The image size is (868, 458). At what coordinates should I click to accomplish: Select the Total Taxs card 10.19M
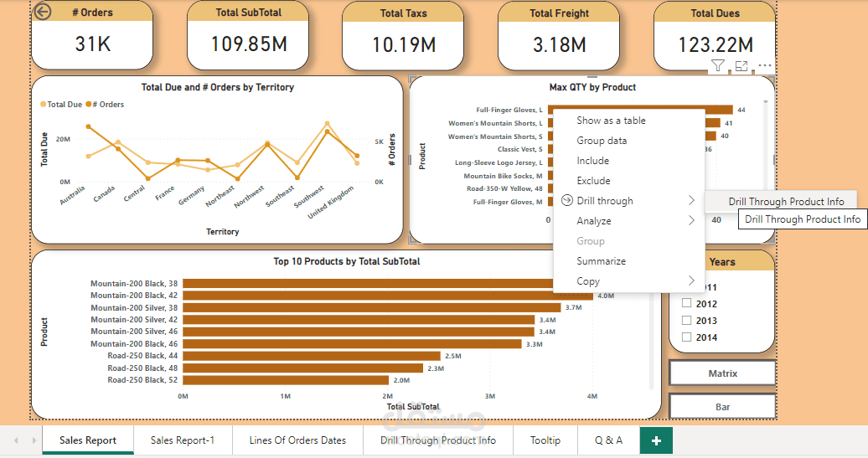point(403,36)
